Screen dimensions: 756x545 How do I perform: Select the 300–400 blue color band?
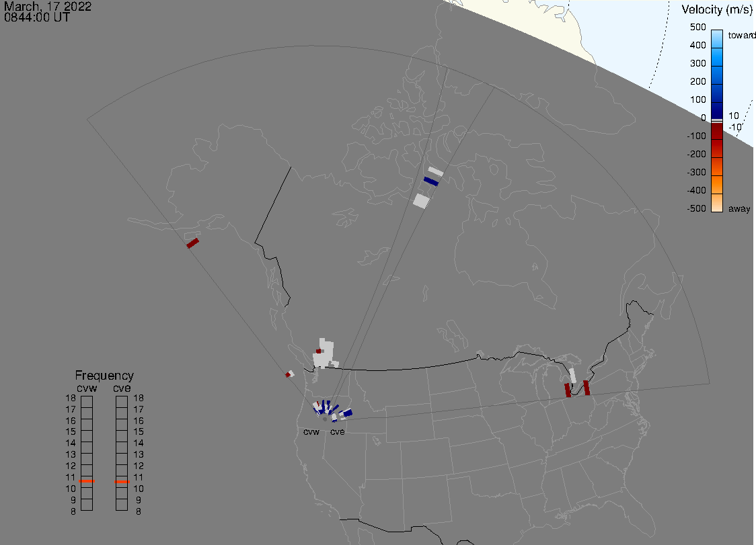717,57
